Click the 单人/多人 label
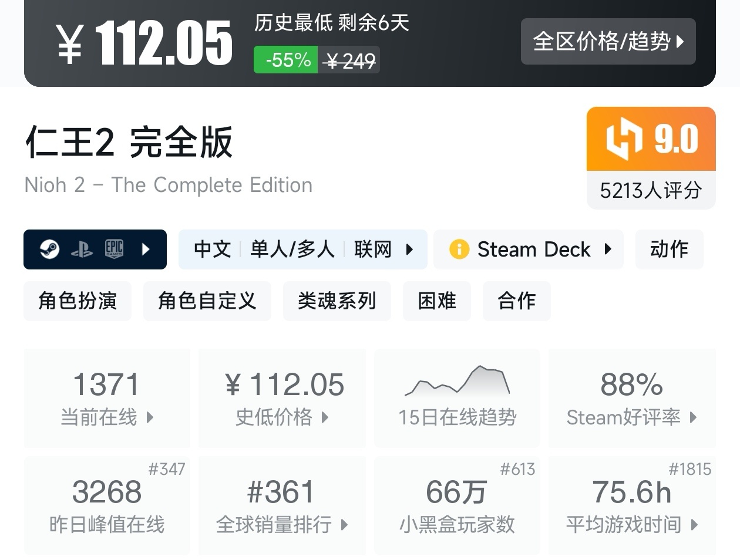This screenshot has height=560, width=740. point(292,249)
